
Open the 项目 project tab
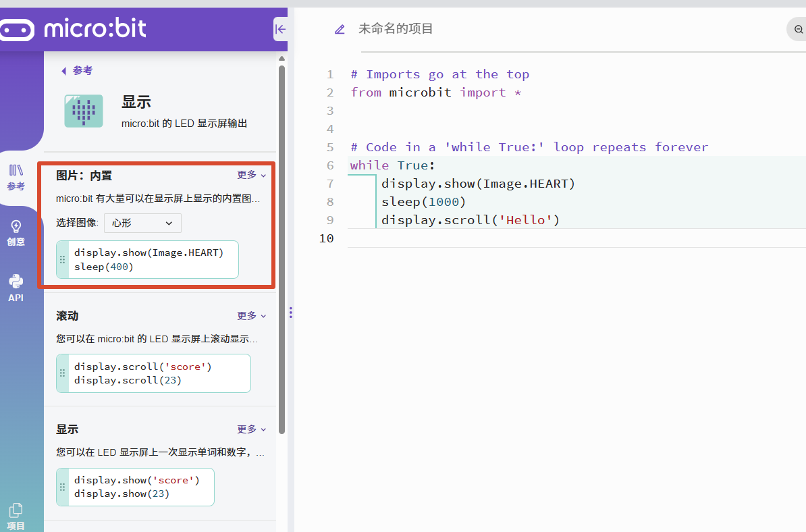pos(16,516)
